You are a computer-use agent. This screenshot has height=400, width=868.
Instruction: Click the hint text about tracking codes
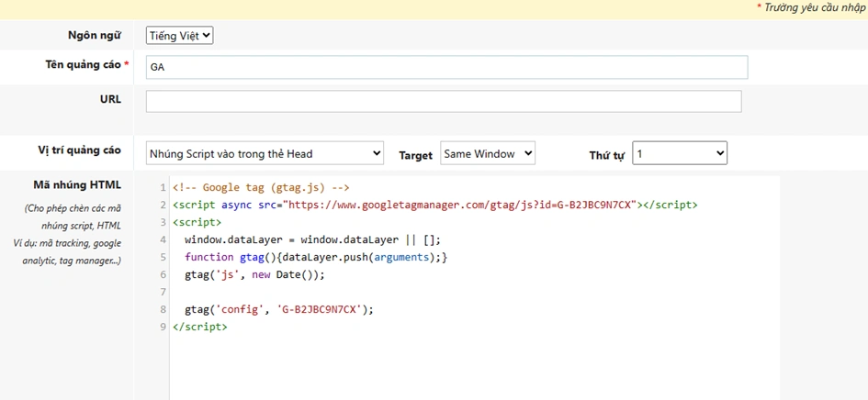(x=67, y=235)
